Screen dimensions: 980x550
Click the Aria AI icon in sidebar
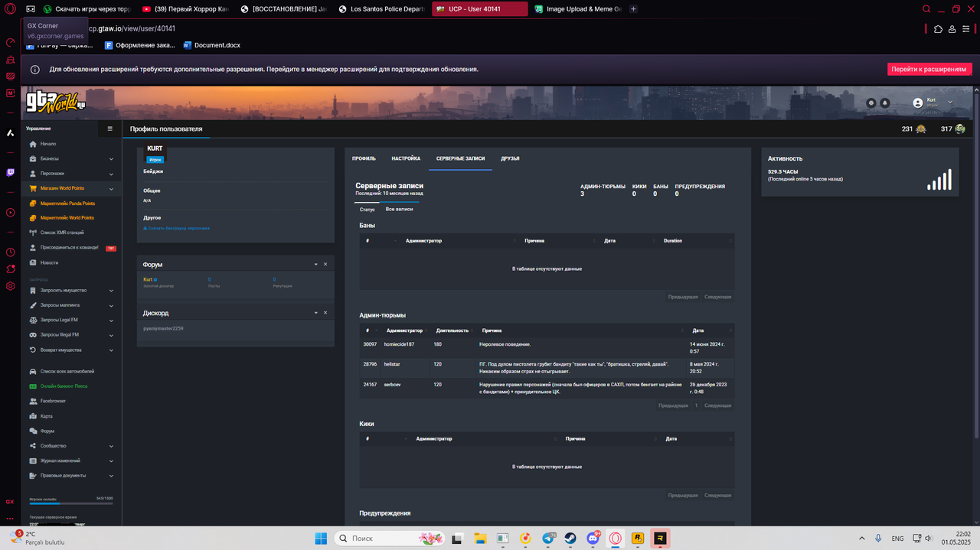(11, 133)
